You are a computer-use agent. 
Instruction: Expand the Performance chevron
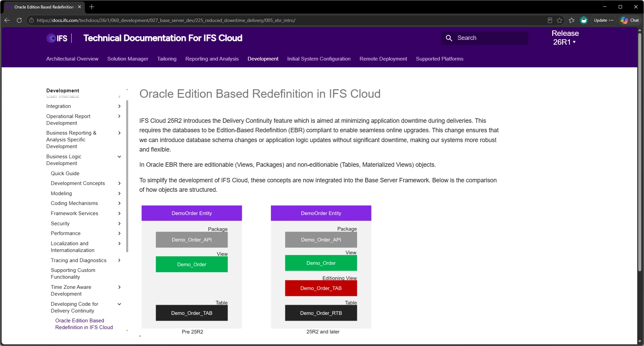(119, 233)
